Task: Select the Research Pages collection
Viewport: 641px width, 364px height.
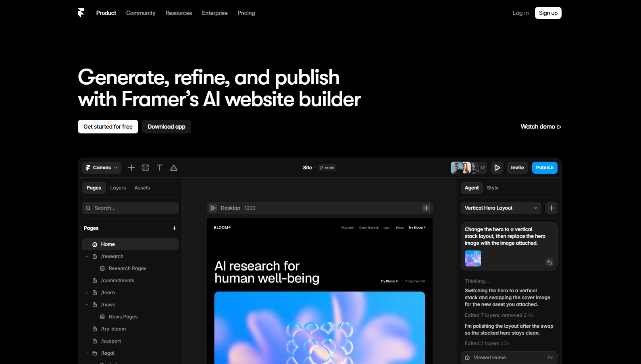Action: pyautogui.click(x=127, y=268)
